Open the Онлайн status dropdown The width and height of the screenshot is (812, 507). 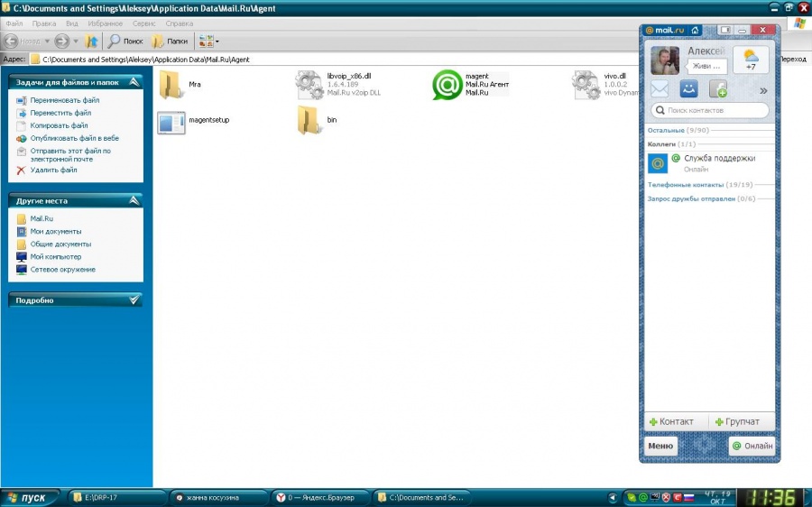[752, 446]
